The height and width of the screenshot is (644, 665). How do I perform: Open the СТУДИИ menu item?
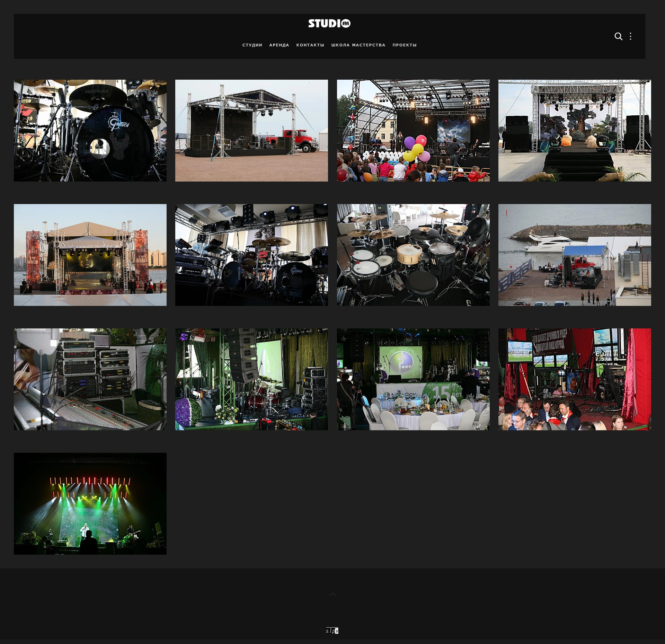252,45
